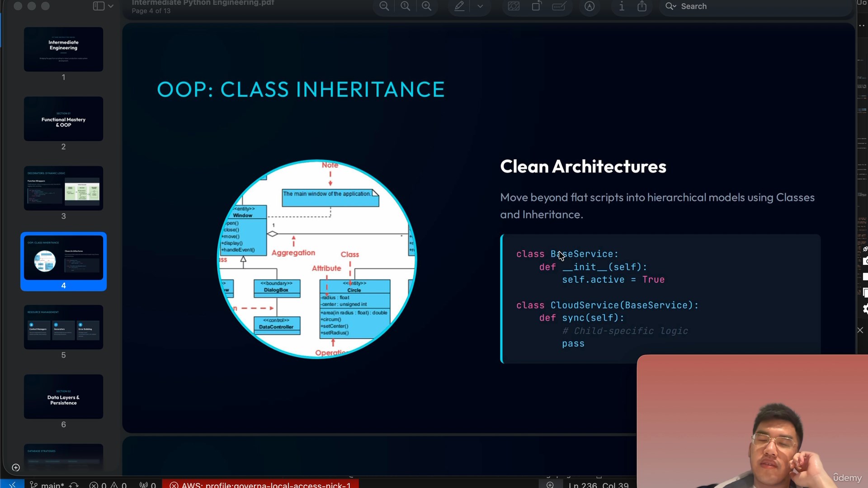This screenshot has width=868, height=488.
Task: Open search options magnifier dropdown
Action: [x=671, y=6]
